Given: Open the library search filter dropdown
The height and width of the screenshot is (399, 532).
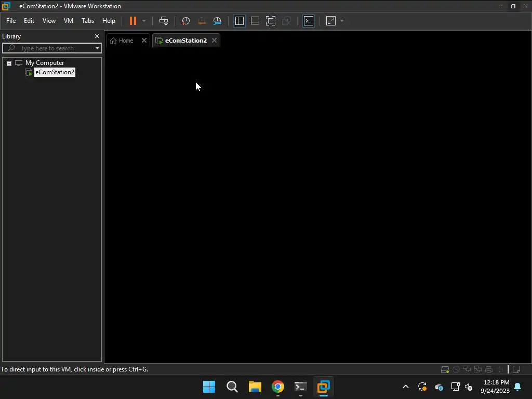Looking at the screenshot, I should [97, 48].
